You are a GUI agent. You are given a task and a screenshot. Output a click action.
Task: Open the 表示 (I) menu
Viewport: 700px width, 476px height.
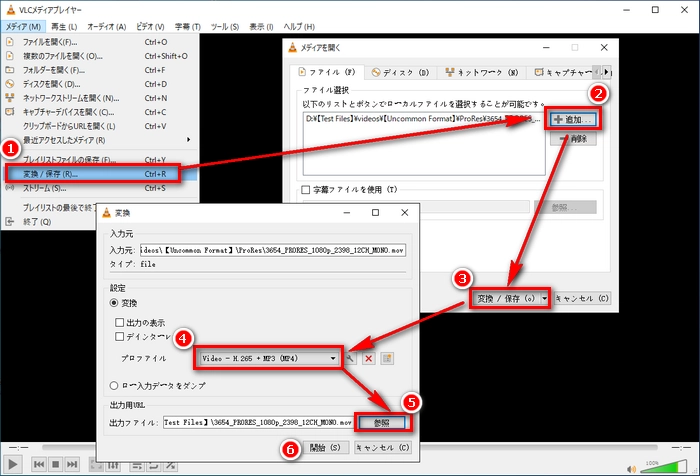click(261, 27)
